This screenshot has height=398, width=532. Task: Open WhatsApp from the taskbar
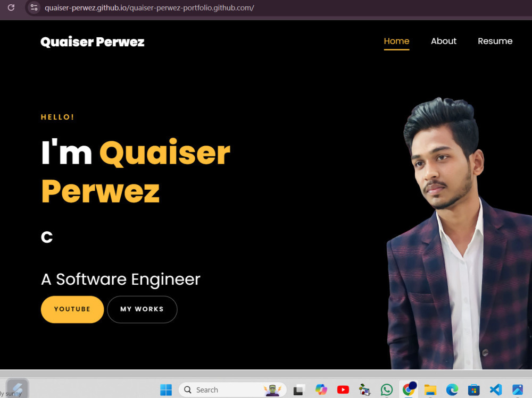[387, 390]
